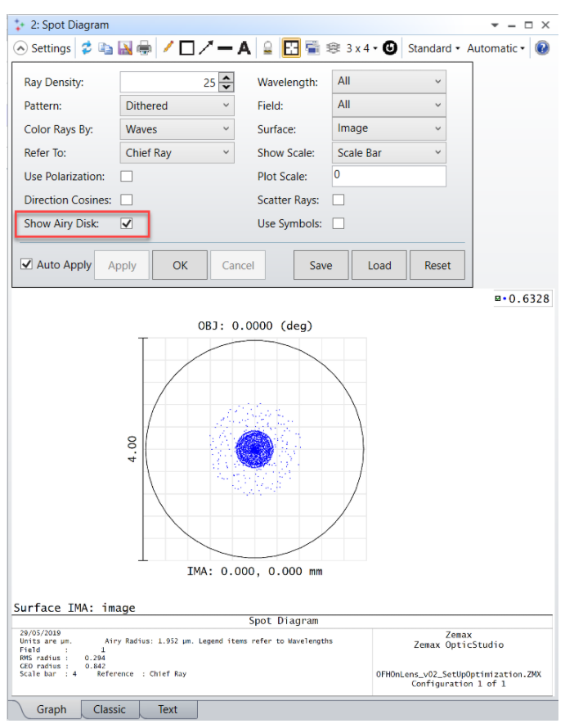Viewport: 574px width, 728px height.
Task: Click inside the Plot Scale input field
Action: (388, 176)
